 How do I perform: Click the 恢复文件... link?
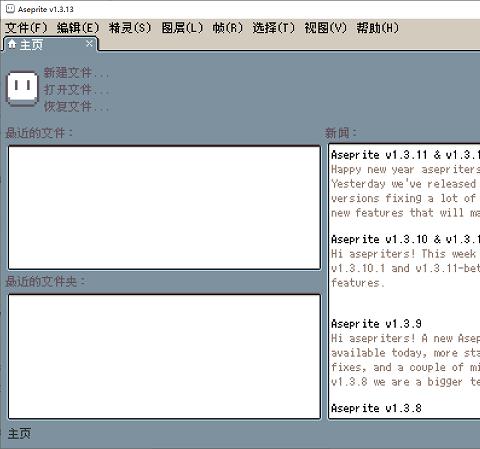click(76, 106)
